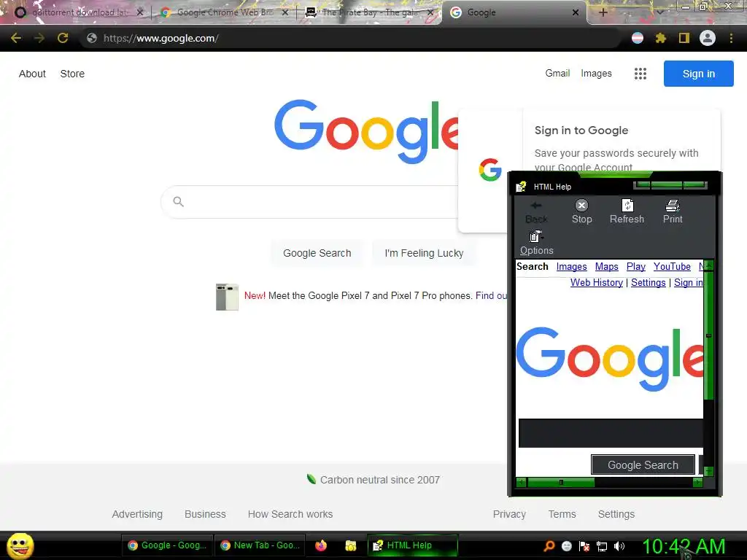Toggle Chrome side panel icon
This screenshot has height=560, width=747.
coord(684,38)
